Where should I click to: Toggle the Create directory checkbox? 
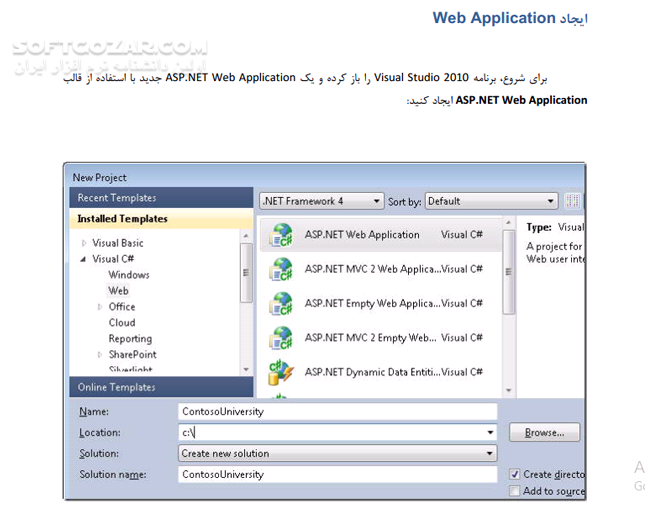click(x=514, y=474)
